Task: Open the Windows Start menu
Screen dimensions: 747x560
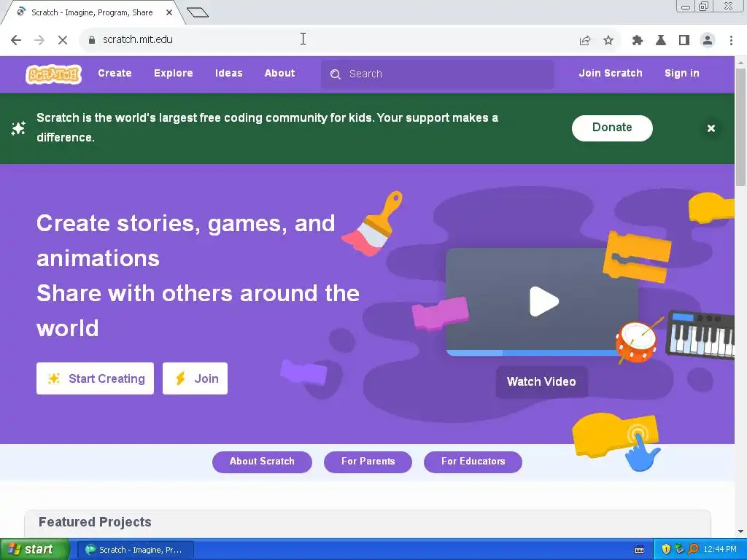Action: coord(34,550)
